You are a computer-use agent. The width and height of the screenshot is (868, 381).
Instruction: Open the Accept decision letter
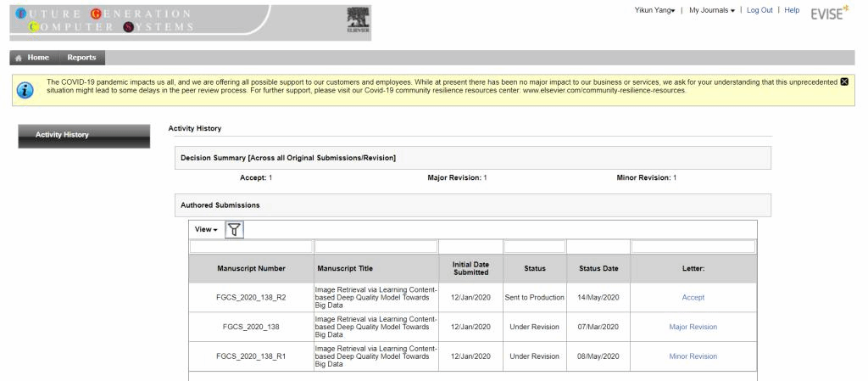pos(693,297)
